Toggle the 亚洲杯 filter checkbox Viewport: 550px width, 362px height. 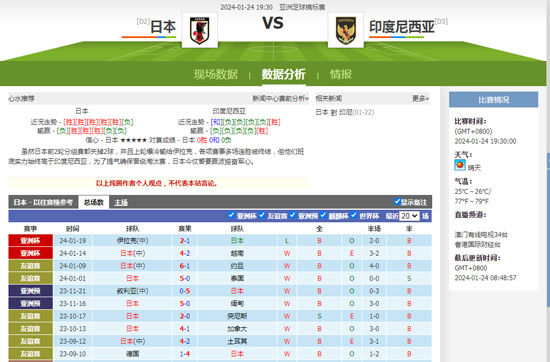[231, 215]
